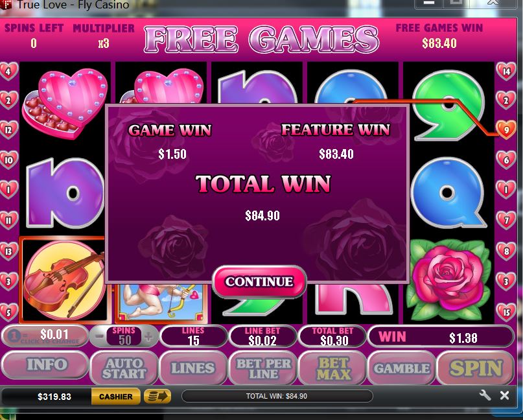Click the highlighted payline 9 heart
This screenshot has height=420, width=523.
506,130
